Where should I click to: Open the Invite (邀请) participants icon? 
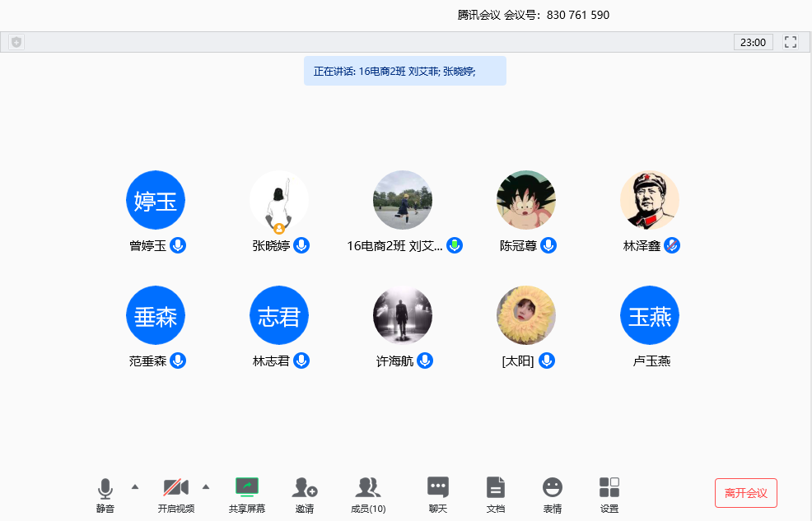305,495
